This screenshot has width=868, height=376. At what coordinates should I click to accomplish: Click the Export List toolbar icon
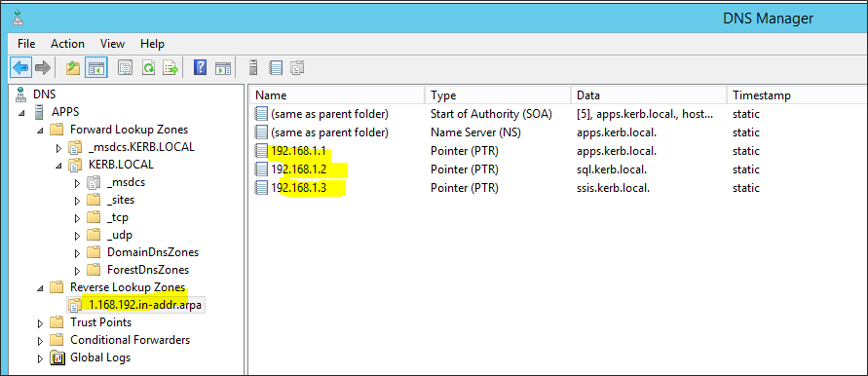coord(170,68)
